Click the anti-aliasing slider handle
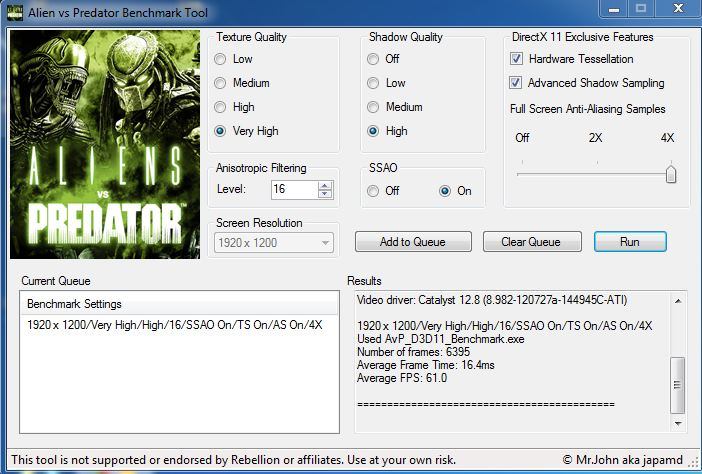Viewport: 702px width, 474px height. (671, 174)
